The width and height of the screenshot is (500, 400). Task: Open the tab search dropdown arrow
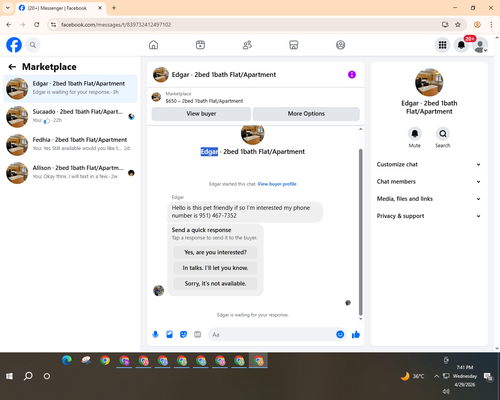click(x=8, y=8)
